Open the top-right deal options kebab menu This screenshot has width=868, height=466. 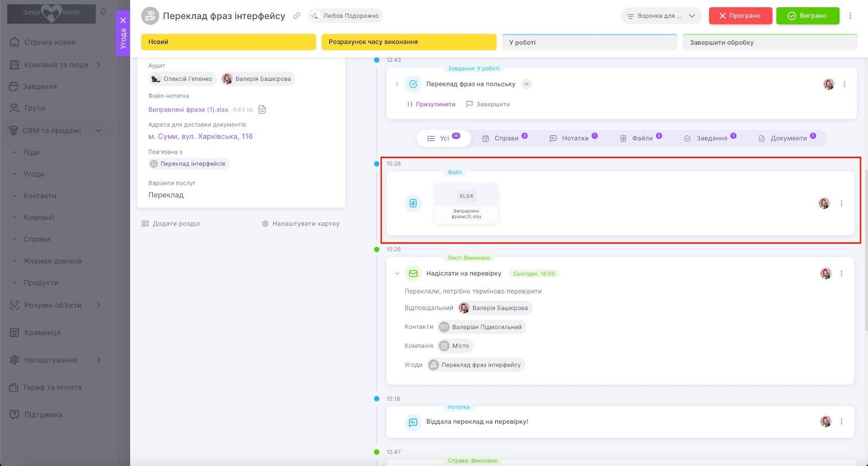tap(850, 16)
